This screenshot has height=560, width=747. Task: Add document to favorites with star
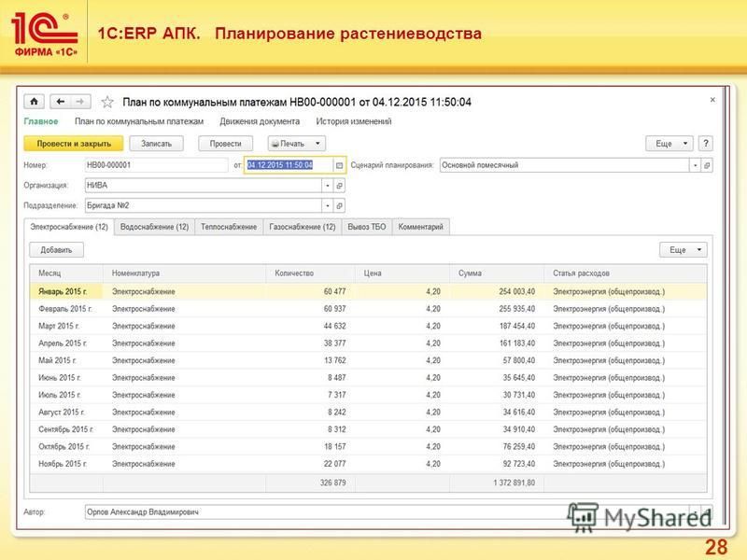click(x=107, y=102)
